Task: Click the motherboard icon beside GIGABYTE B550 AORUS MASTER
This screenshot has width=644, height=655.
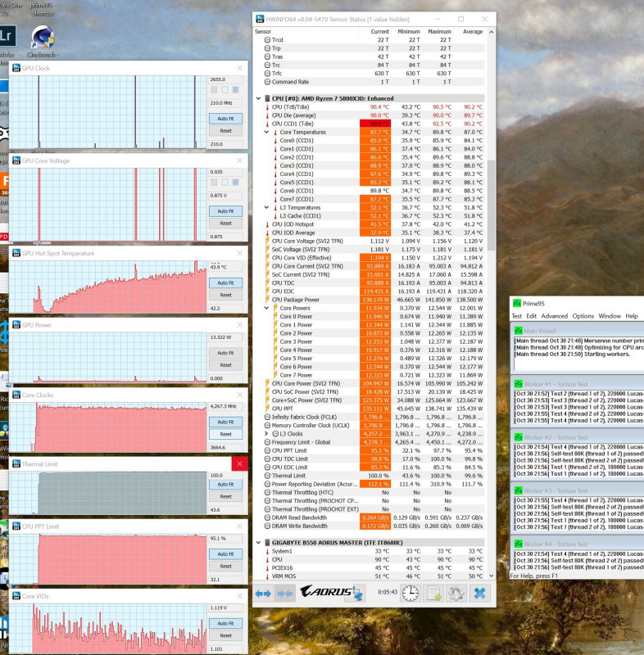Action: pyautogui.click(x=267, y=543)
